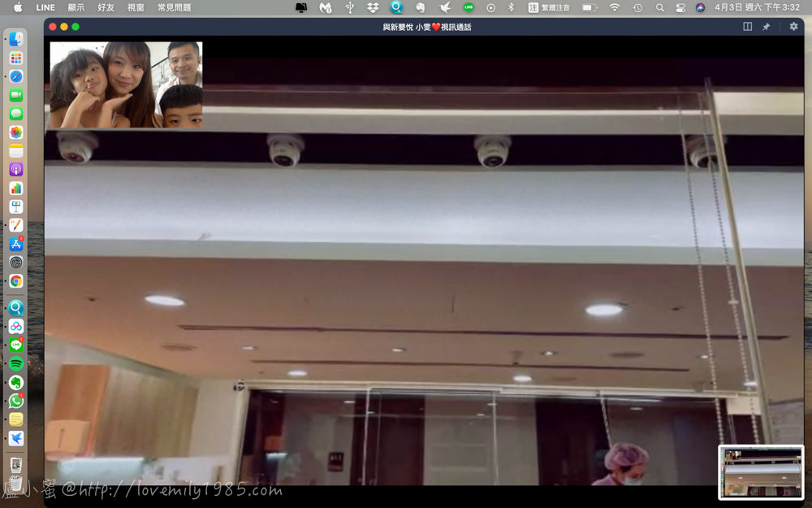Open WhatsApp from the Dock
This screenshot has height=508, width=812.
(16, 402)
